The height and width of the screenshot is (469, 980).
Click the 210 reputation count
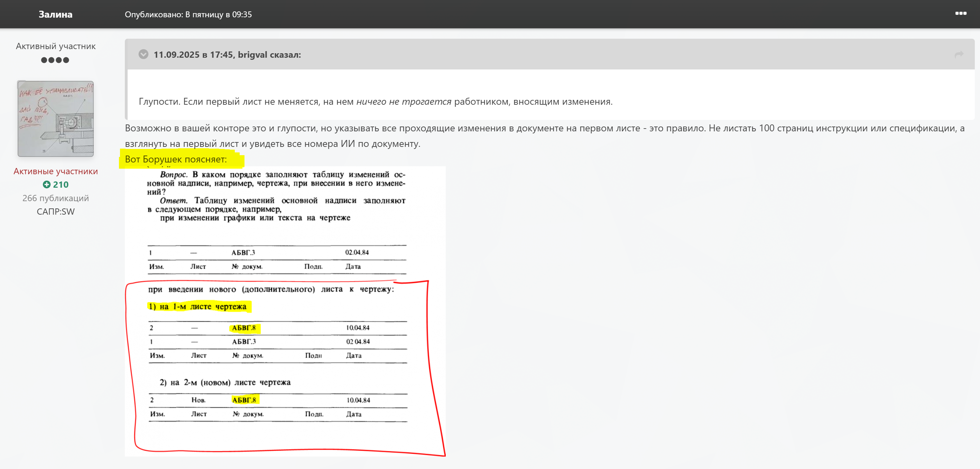click(61, 185)
